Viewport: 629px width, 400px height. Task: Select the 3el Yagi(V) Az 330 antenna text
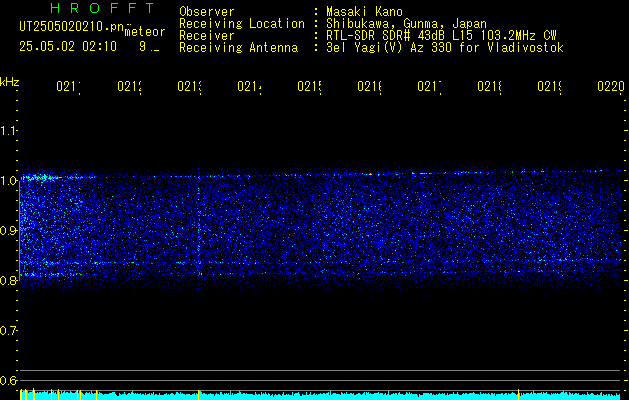tap(445, 48)
